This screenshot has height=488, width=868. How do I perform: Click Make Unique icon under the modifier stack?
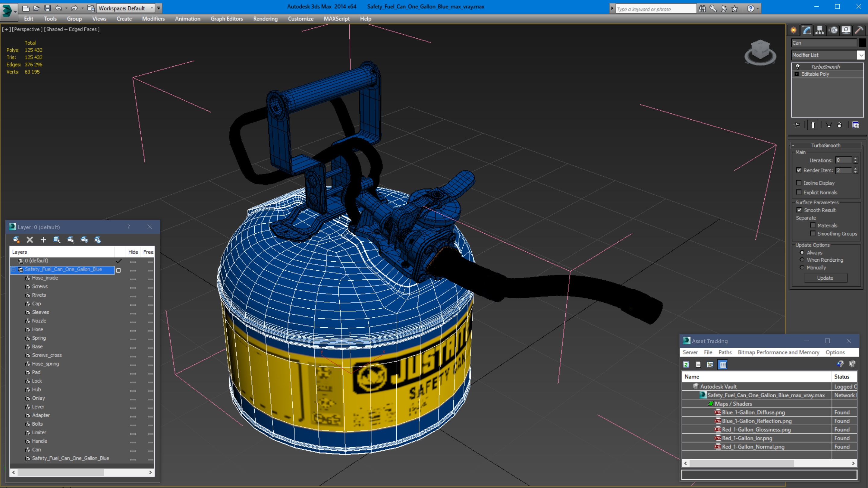tap(829, 125)
